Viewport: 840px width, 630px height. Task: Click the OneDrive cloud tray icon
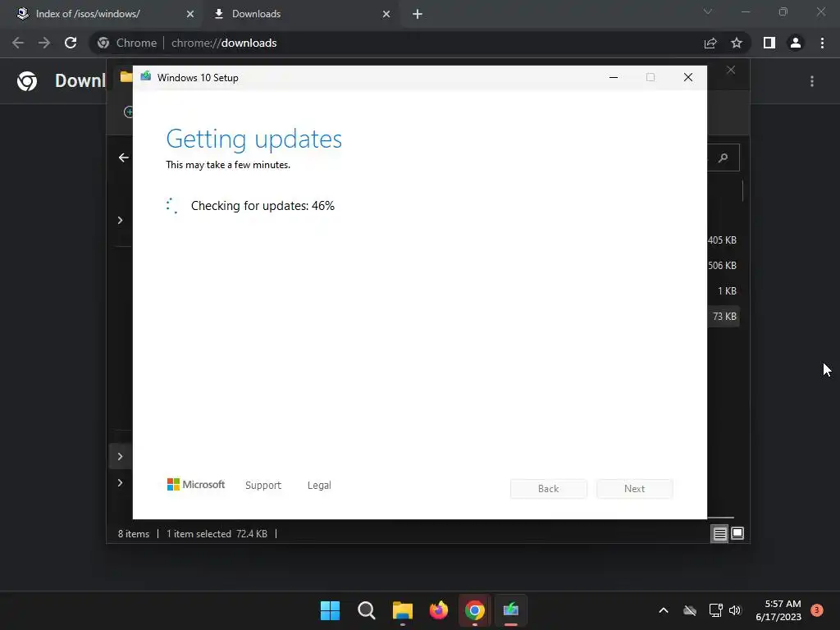click(x=690, y=610)
